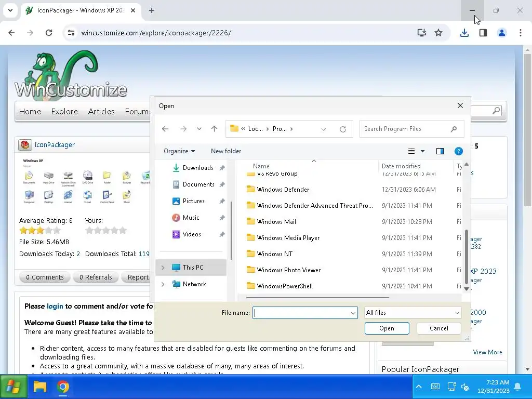Open the All files type dropdown
Image resolution: width=532 pixels, height=399 pixels.
(x=413, y=313)
